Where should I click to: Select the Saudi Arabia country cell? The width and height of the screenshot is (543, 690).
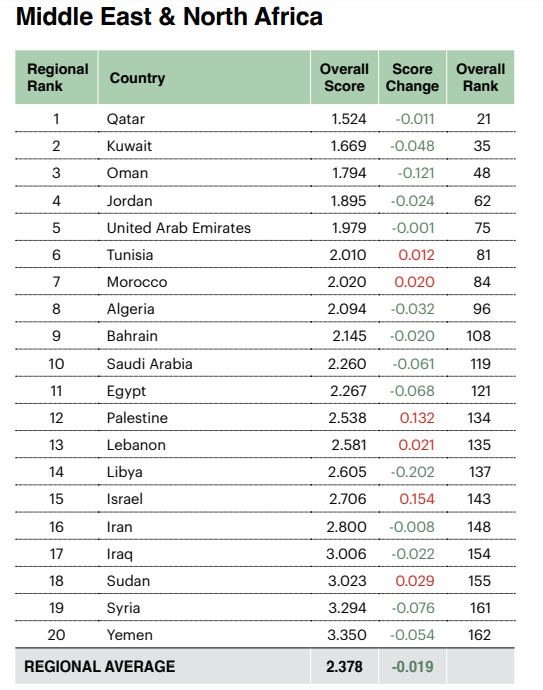tap(150, 364)
